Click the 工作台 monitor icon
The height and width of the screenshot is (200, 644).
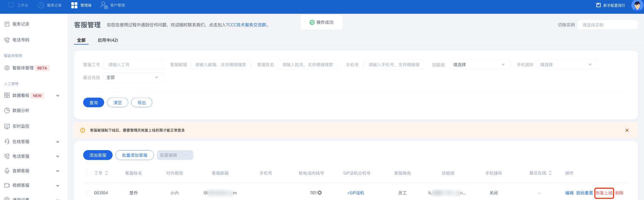coord(11,5)
